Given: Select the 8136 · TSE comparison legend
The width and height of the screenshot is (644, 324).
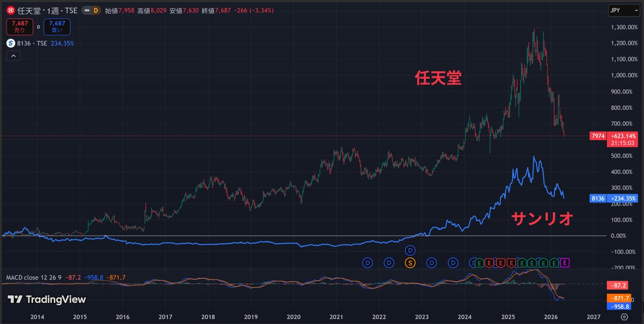Looking at the screenshot, I should 33,43.
